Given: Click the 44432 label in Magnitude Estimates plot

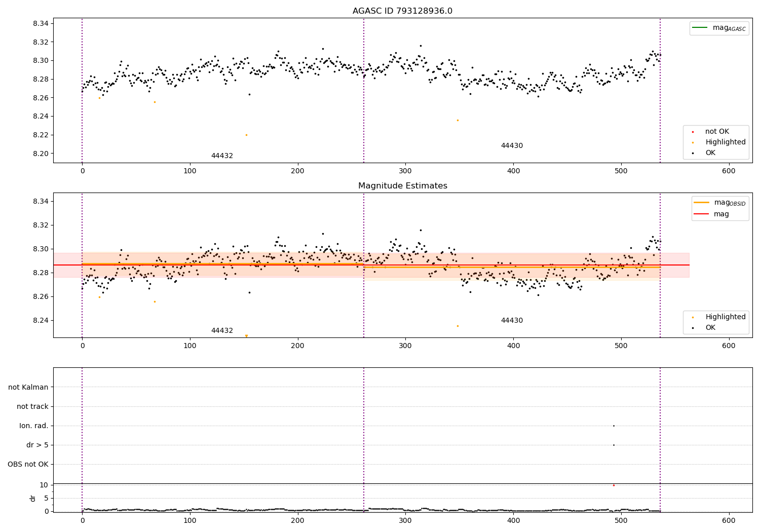Looking at the screenshot, I should (x=222, y=331).
